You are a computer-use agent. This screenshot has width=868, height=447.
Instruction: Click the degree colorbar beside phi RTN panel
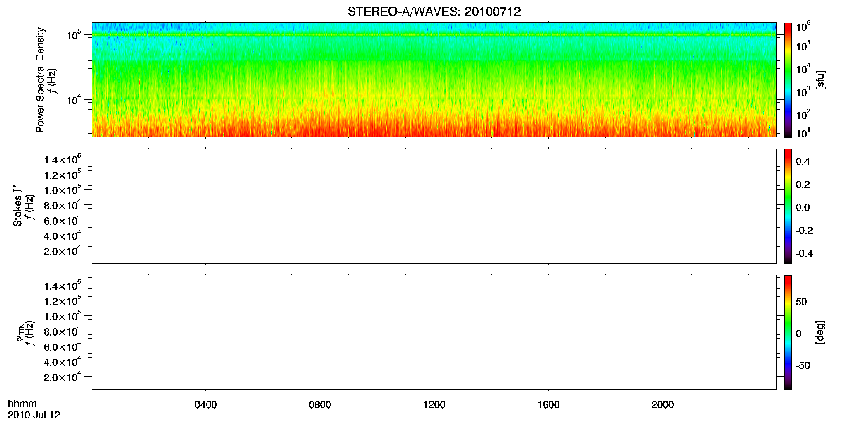click(x=788, y=332)
